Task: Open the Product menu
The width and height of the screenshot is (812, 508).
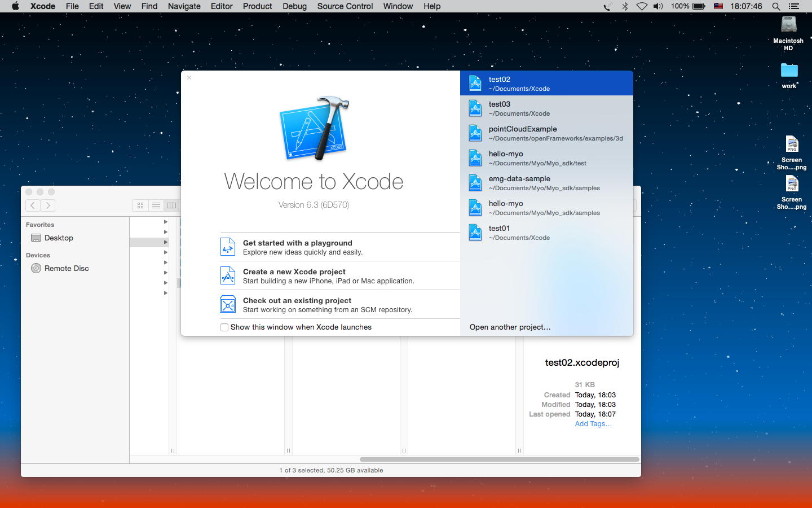Action: pyautogui.click(x=258, y=6)
